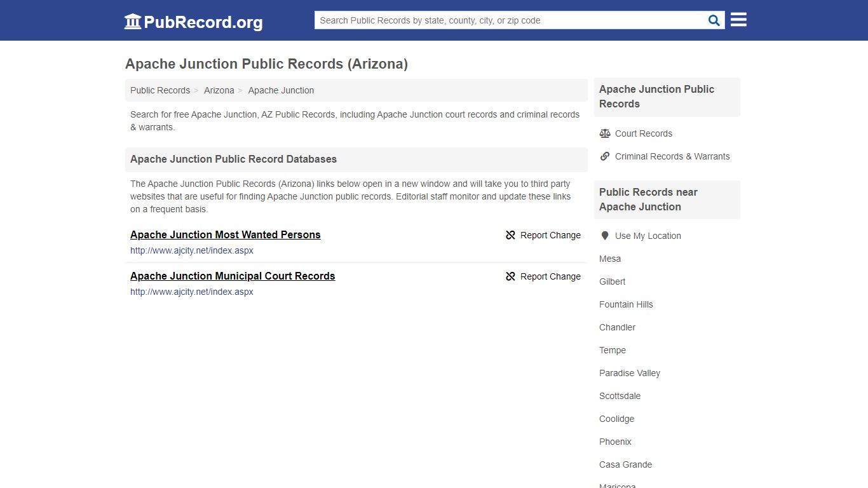Open Gilbert public records
This screenshot has width=868, height=488.
[613, 281]
